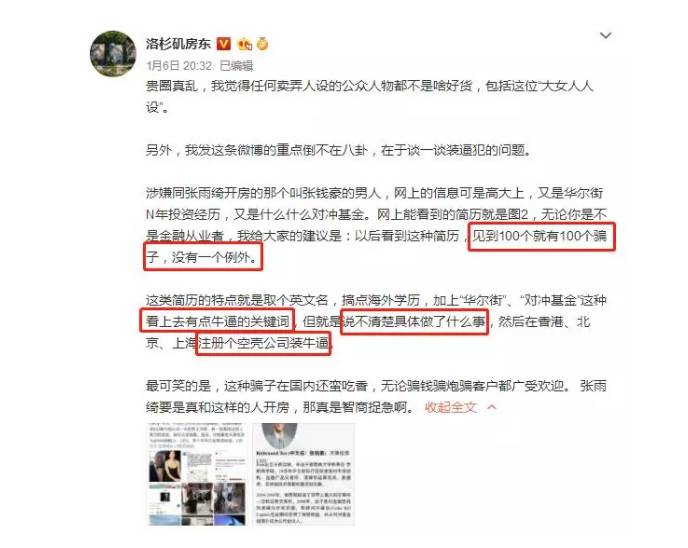This screenshot has width=688, height=548.
Task: Open the 洛杉矶房东 profile avatar
Action: click(x=113, y=54)
